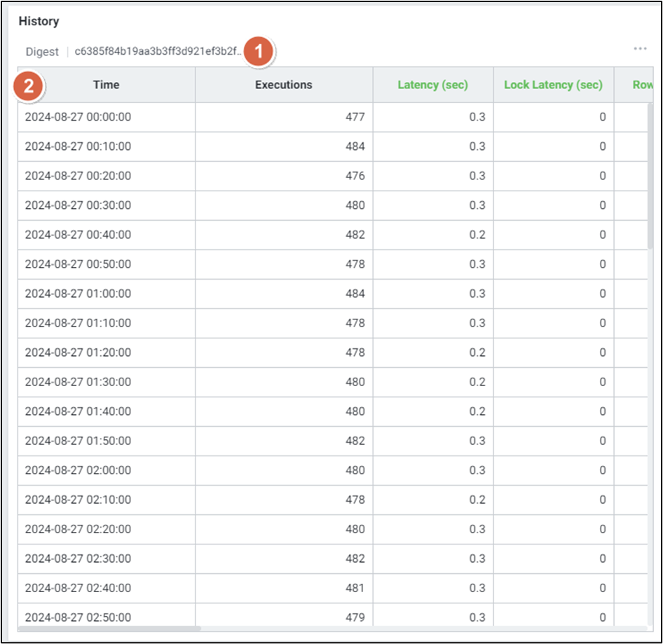Select the 2024-08-27 01:30:00 row

pyautogui.click(x=78, y=382)
